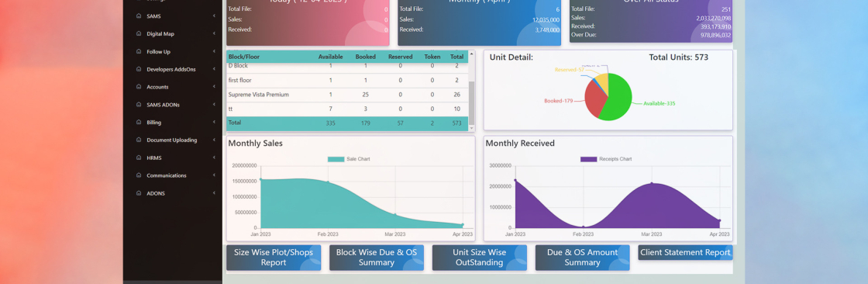The width and height of the screenshot is (868, 284).
Task: Click the Reserved-57 pie label
Action: [570, 70]
